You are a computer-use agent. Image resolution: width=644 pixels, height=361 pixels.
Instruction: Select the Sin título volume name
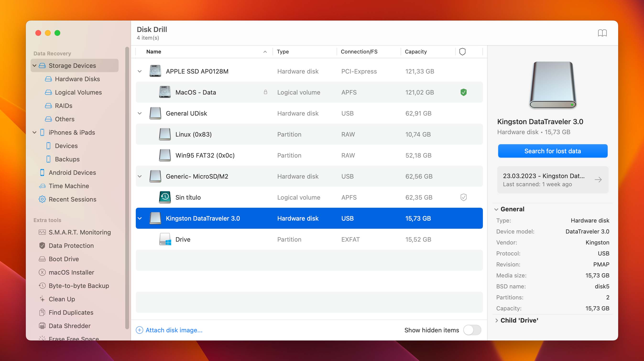(188, 197)
